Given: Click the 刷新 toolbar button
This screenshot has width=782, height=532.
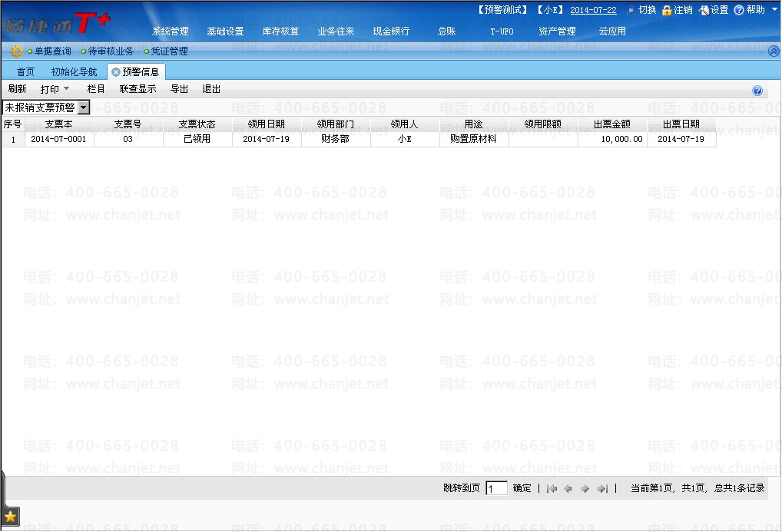Looking at the screenshot, I should click(17, 89).
